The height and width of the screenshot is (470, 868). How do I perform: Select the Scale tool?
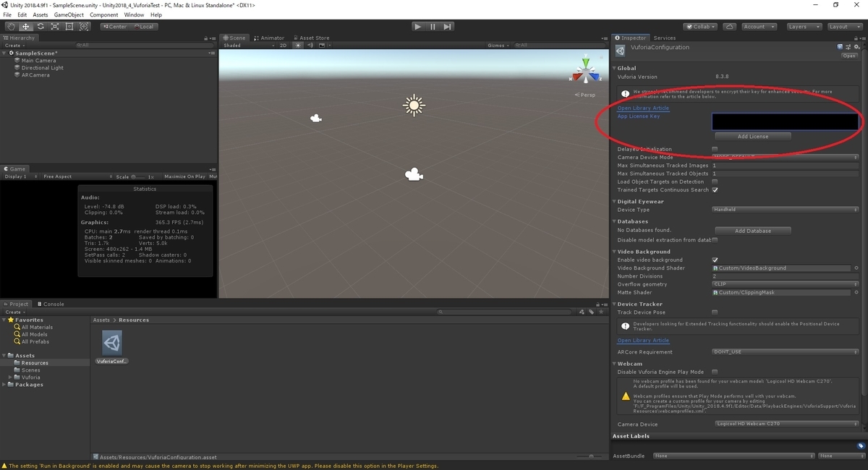coord(54,27)
